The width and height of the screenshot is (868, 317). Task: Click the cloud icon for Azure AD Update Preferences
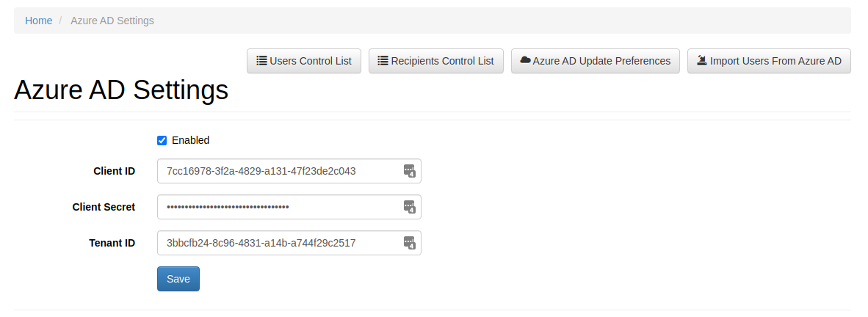525,60
